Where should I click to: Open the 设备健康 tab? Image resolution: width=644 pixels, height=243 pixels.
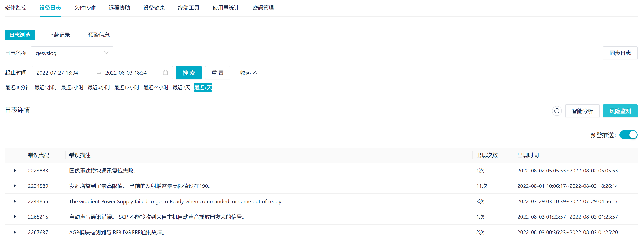tap(154, 8)
